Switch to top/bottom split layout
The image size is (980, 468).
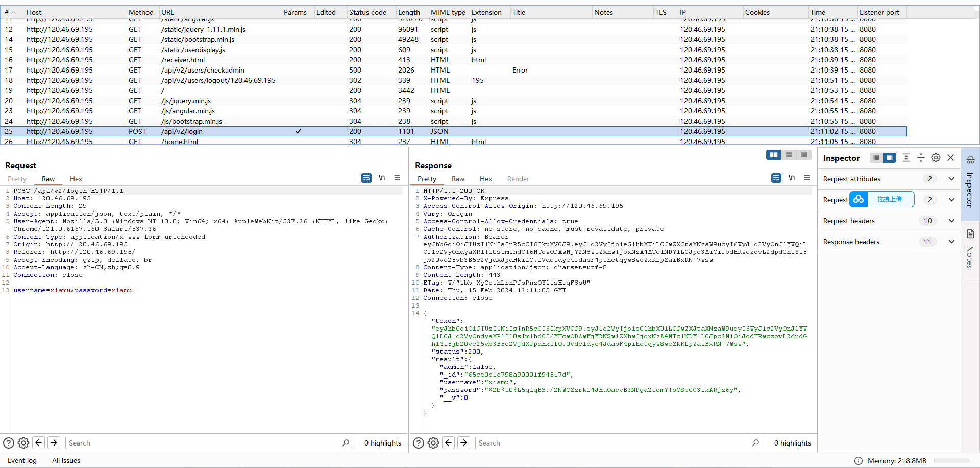point(789,155)
